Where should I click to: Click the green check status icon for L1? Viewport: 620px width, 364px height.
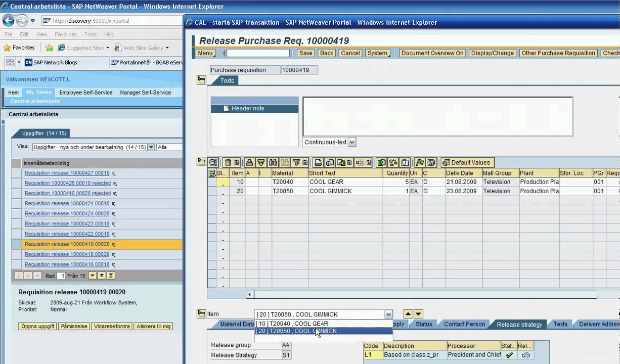509,355
